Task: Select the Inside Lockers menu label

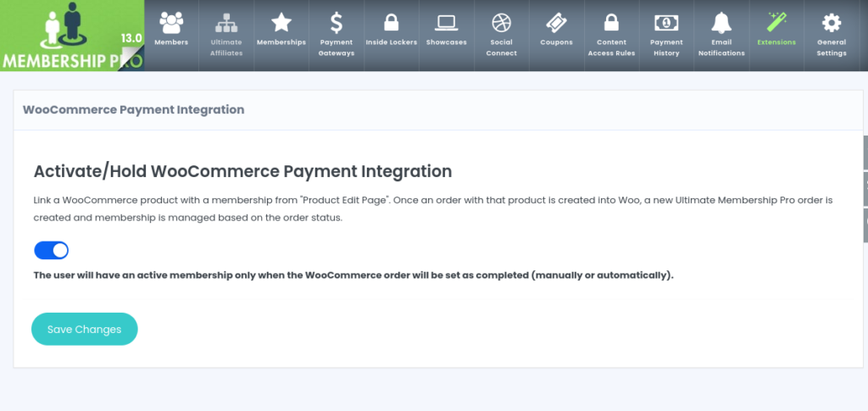Action: tap(392, 42)
